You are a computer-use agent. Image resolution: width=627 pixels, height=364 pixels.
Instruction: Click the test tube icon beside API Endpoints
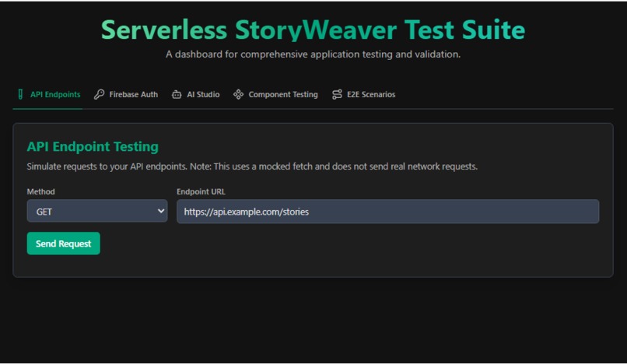coord(20,94)
